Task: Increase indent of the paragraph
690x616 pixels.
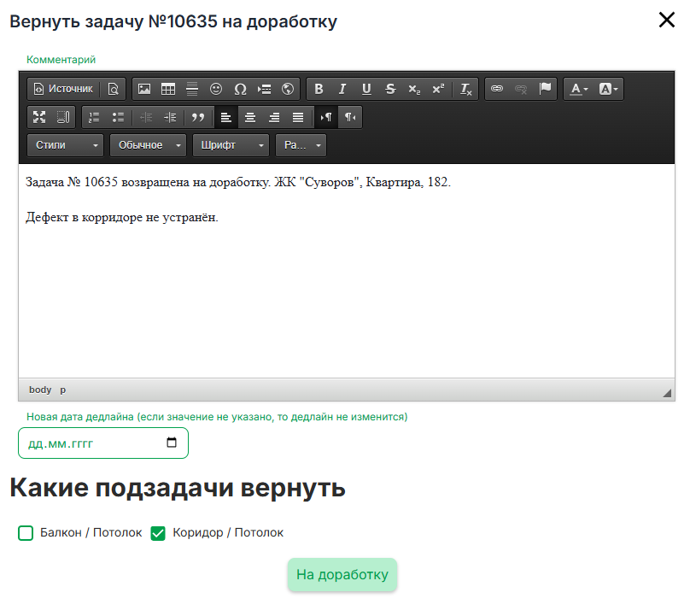Action: click(x=170, y=117)
